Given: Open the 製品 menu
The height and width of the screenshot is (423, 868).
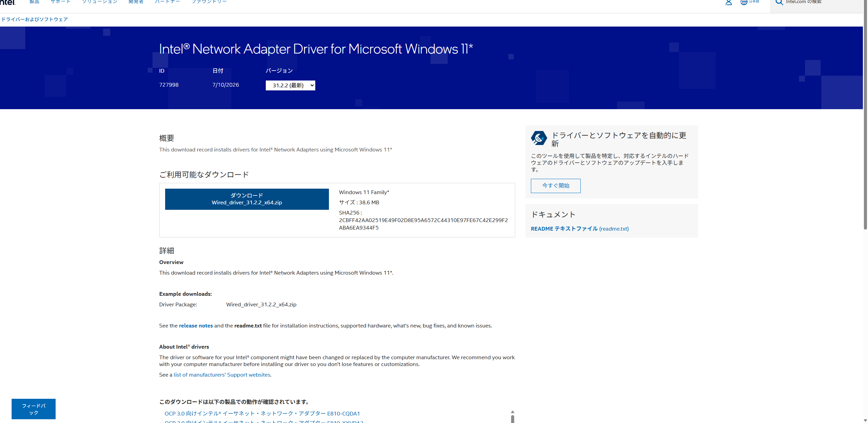Looking at the screenshot, I should pos(34,2).
